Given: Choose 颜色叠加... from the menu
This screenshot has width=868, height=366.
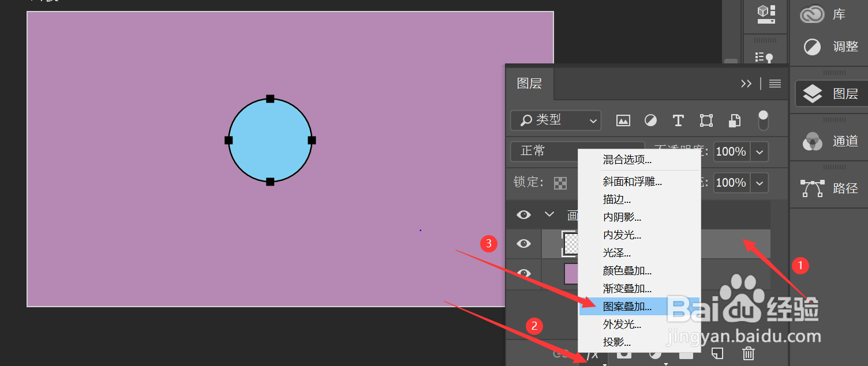Looking at the screenshot, I should click(627, 271).
